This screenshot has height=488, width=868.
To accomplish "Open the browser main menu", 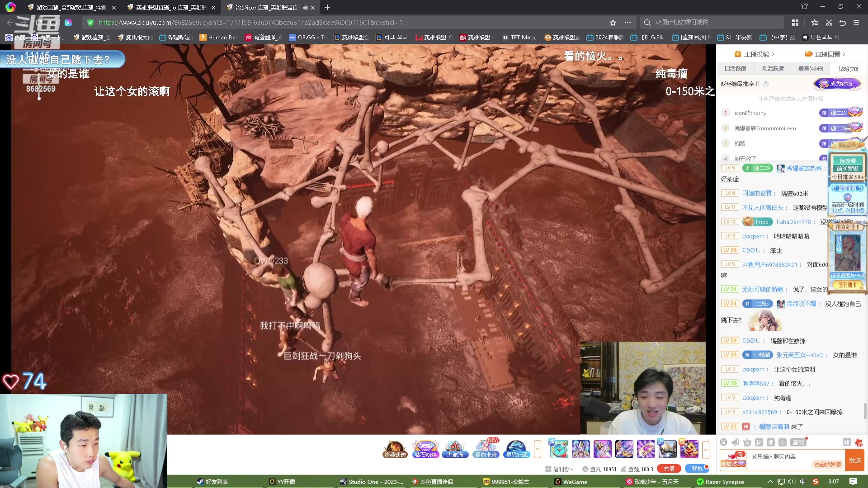I will tap(856, 23).
